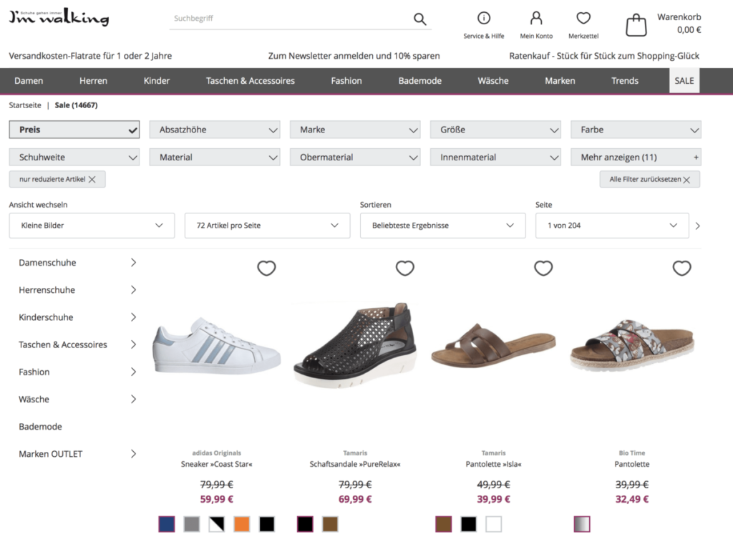Open the search magnifier icon

point(420,19)
